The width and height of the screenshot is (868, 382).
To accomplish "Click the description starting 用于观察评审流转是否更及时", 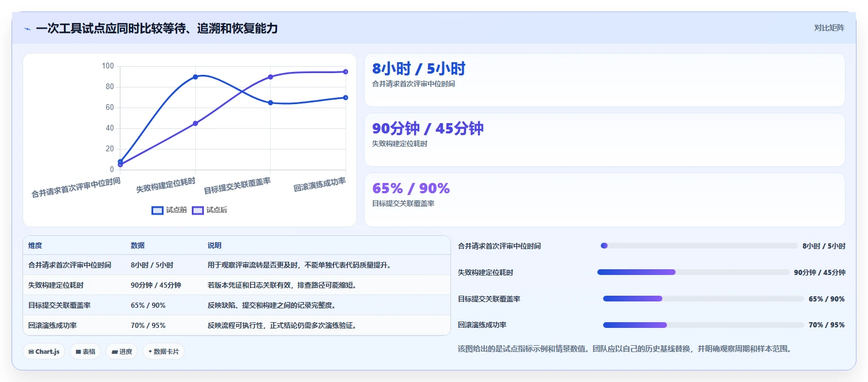I will 300,265.
